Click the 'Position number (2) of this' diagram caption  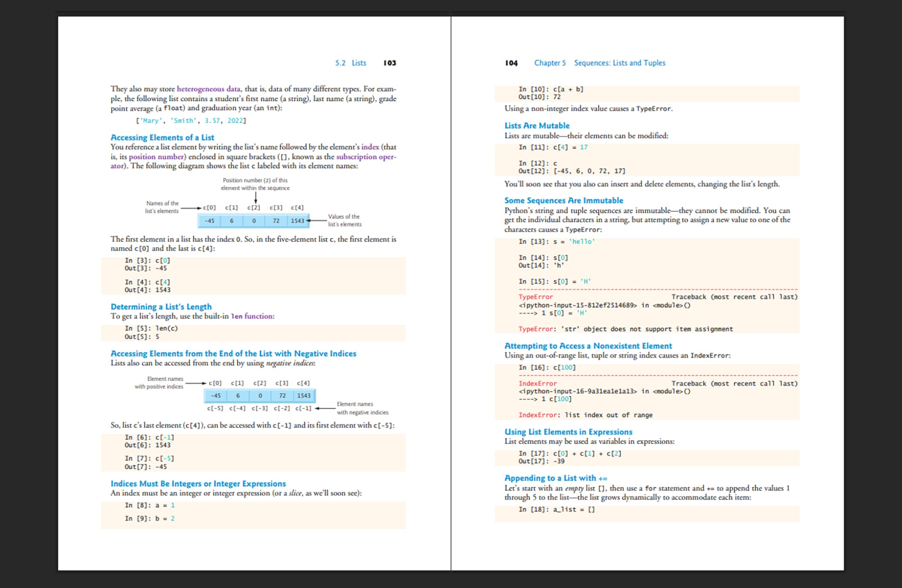255,180
